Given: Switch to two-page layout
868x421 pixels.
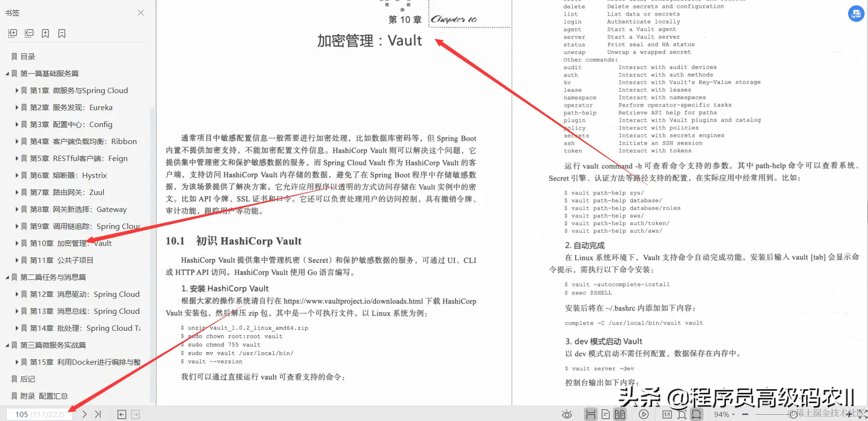Looking at the screenshot, I should click(620, 414).
